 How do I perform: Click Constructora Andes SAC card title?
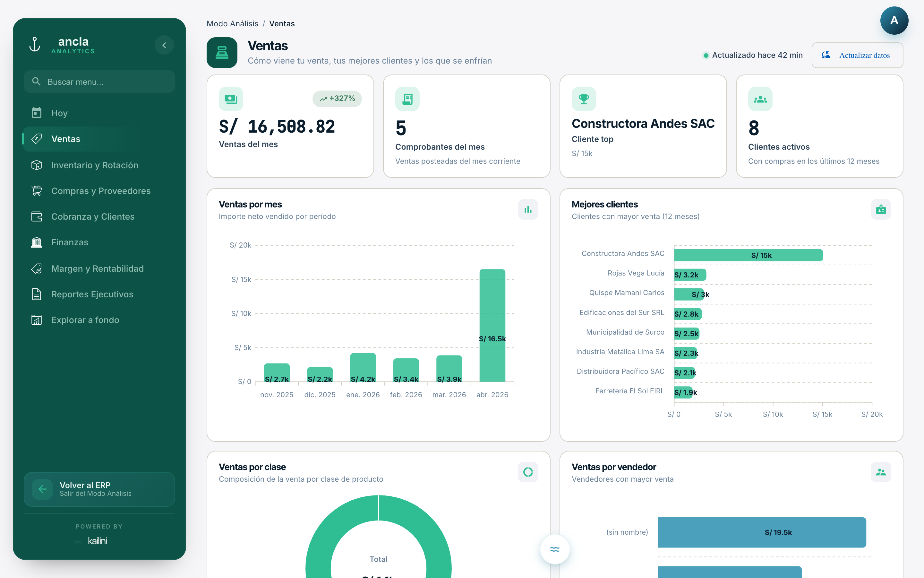[643, 124]
